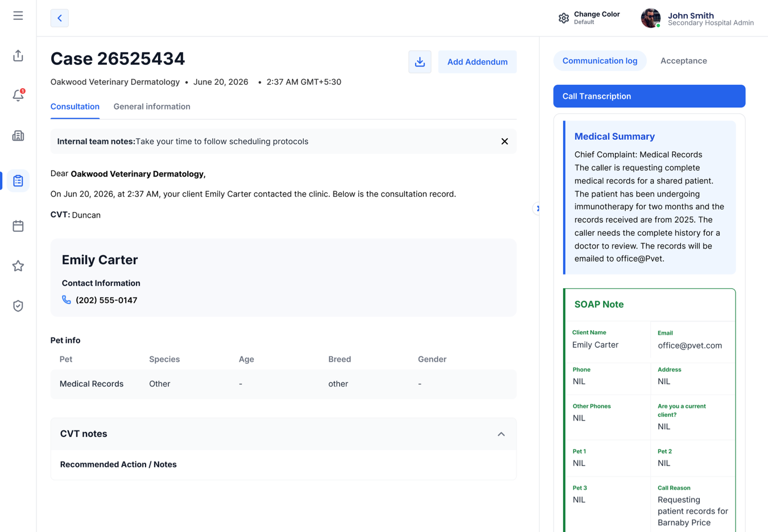Download the case using the download icon
This screenshot has width=768, height=532.
point(420,62)
